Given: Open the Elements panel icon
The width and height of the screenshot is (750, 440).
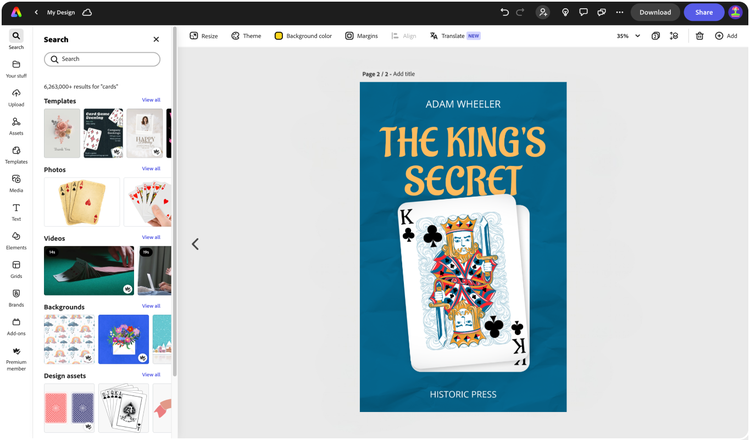Looking at the screenshot, I should 16,240.
